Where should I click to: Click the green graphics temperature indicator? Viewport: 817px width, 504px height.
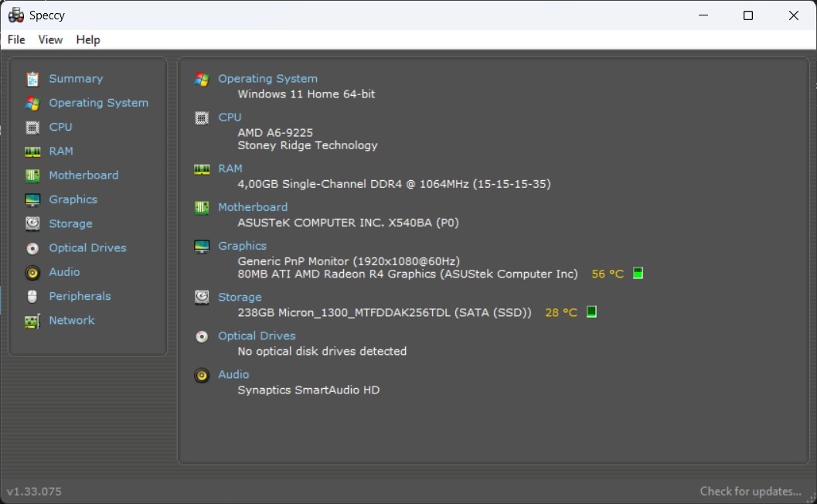pyautogui.click(x=638, y=274)
